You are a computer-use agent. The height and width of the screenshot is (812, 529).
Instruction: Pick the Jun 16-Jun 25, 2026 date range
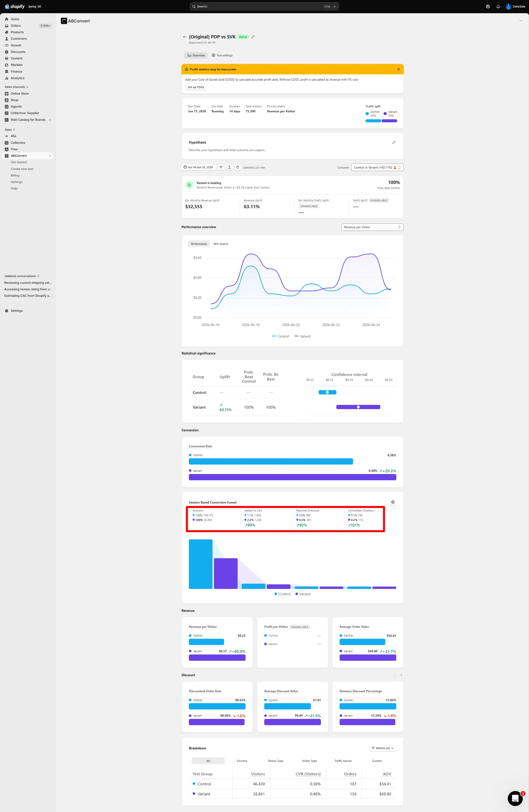tap(198, 167)
